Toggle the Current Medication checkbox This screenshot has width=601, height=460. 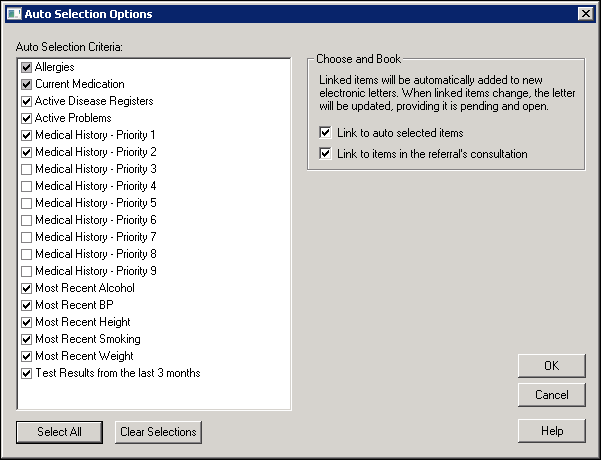pos(27,84)
